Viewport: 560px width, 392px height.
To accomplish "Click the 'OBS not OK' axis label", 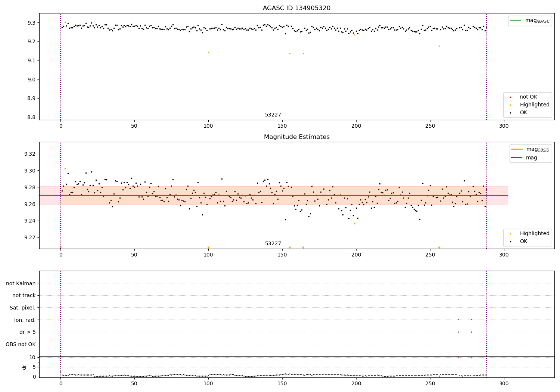I will 21,344.
